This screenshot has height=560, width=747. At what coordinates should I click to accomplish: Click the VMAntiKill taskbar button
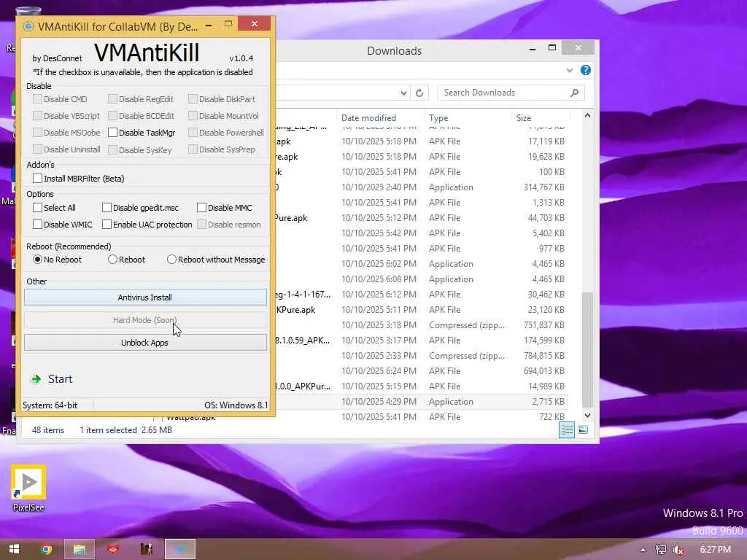point(180,549)
